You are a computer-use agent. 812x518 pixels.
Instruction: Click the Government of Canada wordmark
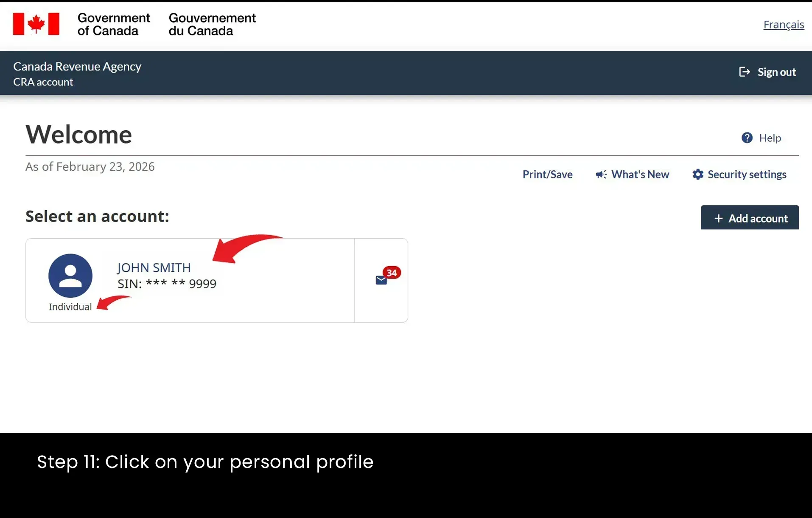pyautogui.click(x=114, y=24)
